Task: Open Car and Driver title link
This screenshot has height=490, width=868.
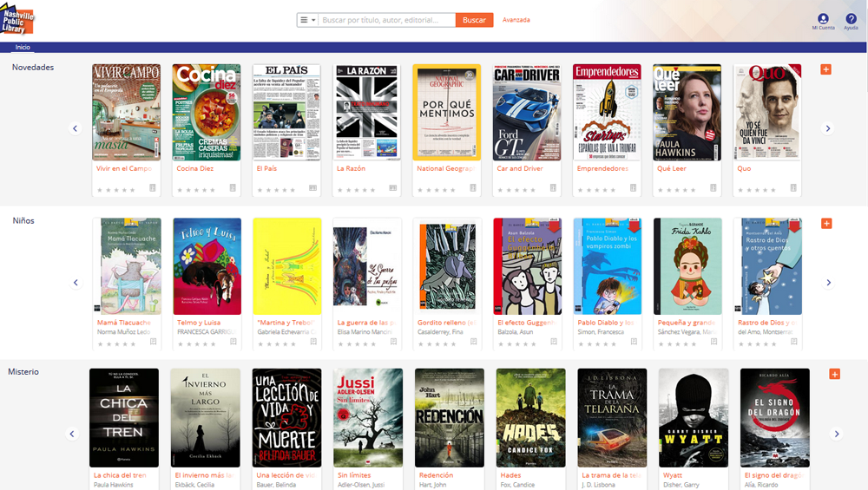Action: [x=520, y=168]
